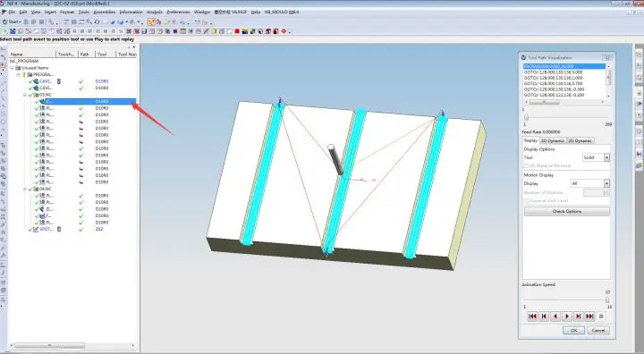Click the green checkmark on 03.NC group

pos(30,95)
